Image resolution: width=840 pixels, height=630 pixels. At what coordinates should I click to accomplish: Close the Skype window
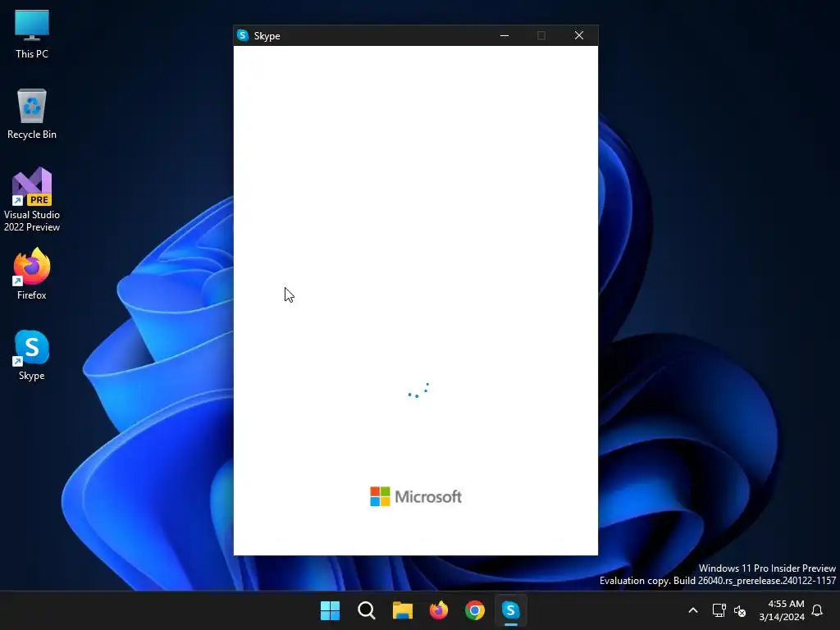click(x=579, y=35)
